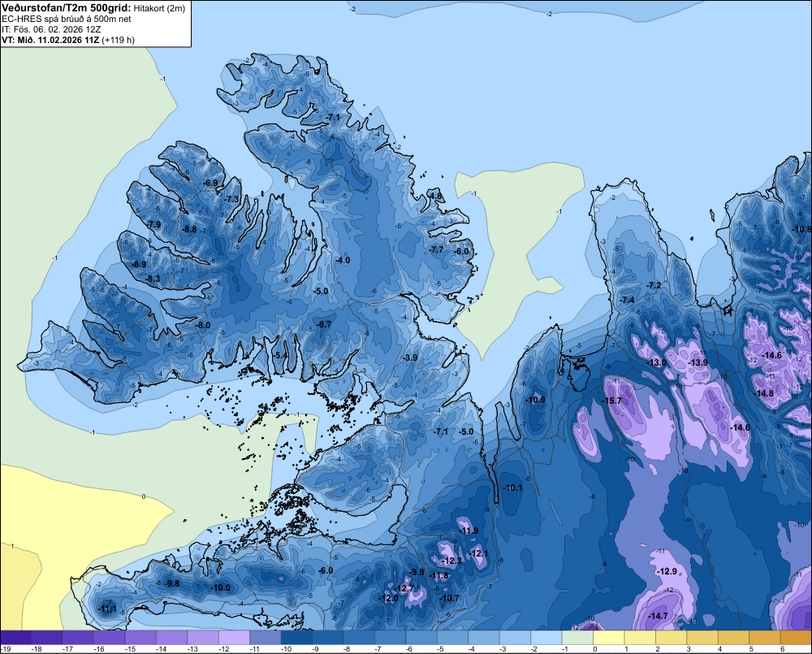Click the 'Hitakort (2m)' label in header
Image resolution: width=812 pixels, height=654 pixels.
(x=159, y=8)
